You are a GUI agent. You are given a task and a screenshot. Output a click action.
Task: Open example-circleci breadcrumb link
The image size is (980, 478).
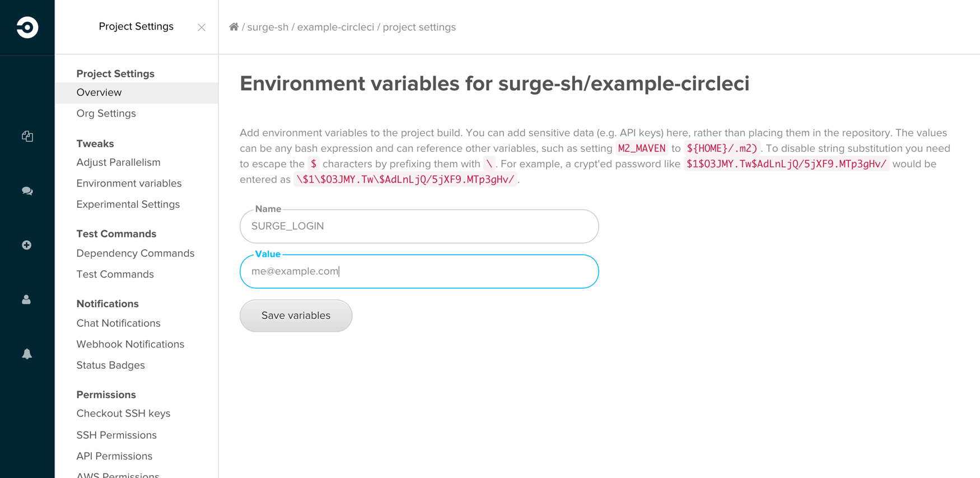[x=335, y=27]
